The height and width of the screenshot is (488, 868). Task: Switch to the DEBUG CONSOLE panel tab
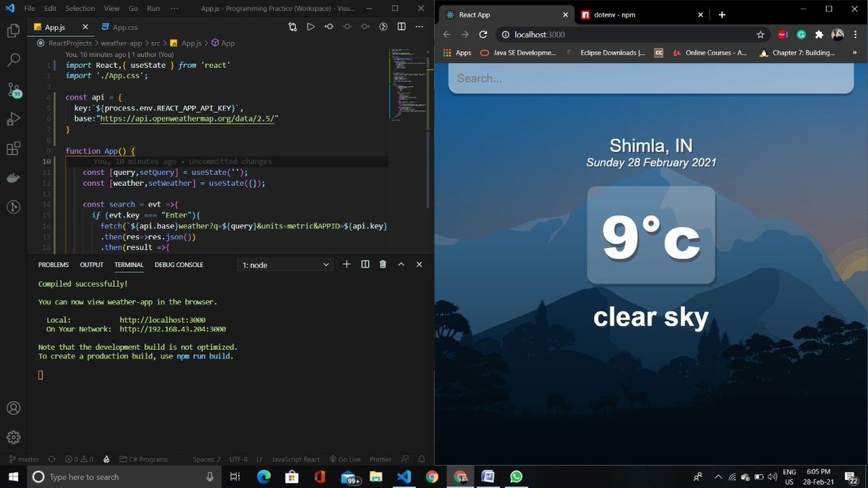point(179,265)
